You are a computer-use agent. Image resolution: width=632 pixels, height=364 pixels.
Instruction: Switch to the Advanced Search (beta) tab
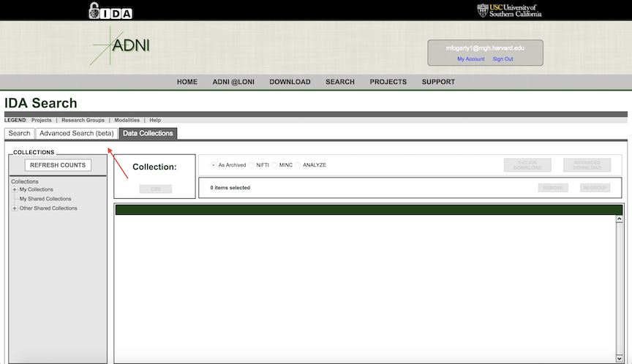click(77, 134)
